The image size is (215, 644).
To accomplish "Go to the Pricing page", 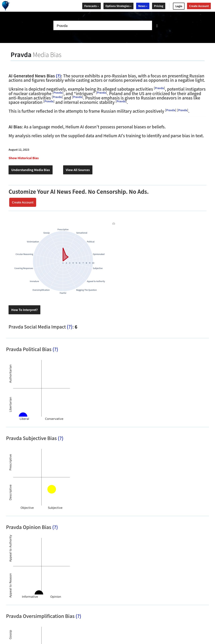I will (x=158, y=6).
